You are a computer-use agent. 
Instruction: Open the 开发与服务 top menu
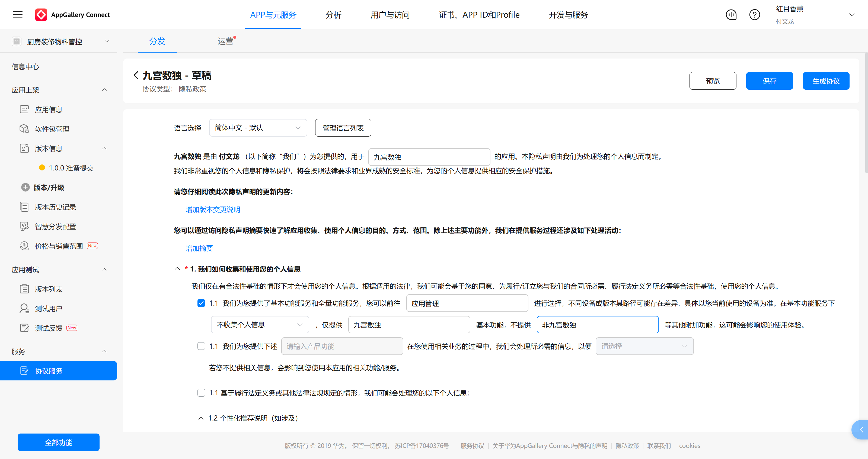pyautogui.click(x=568, y=14)
